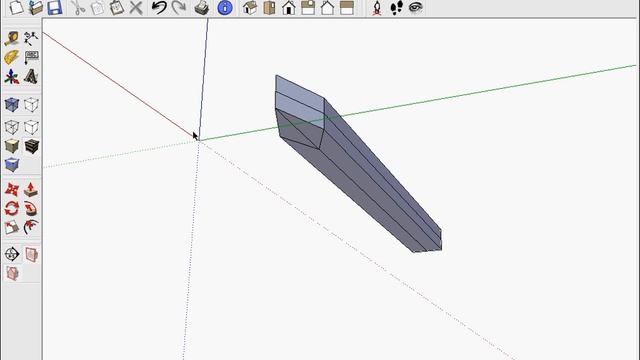The image size is (640, 360).
Task: Save the model with floppy icon
Action: pos(55,7)
